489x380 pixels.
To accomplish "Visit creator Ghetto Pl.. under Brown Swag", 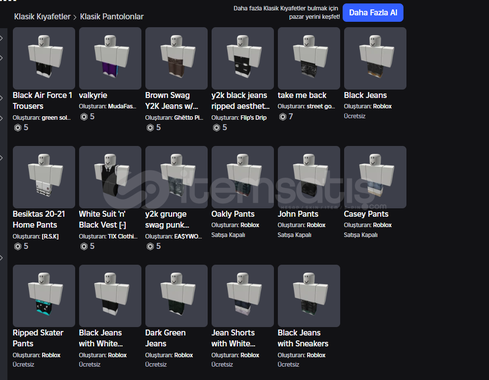I will point(188,118).
